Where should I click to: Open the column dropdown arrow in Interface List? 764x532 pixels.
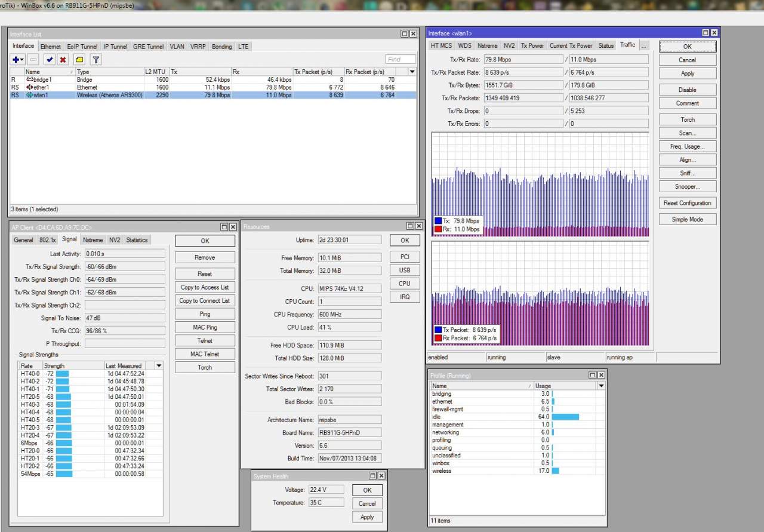click(411, 72)
